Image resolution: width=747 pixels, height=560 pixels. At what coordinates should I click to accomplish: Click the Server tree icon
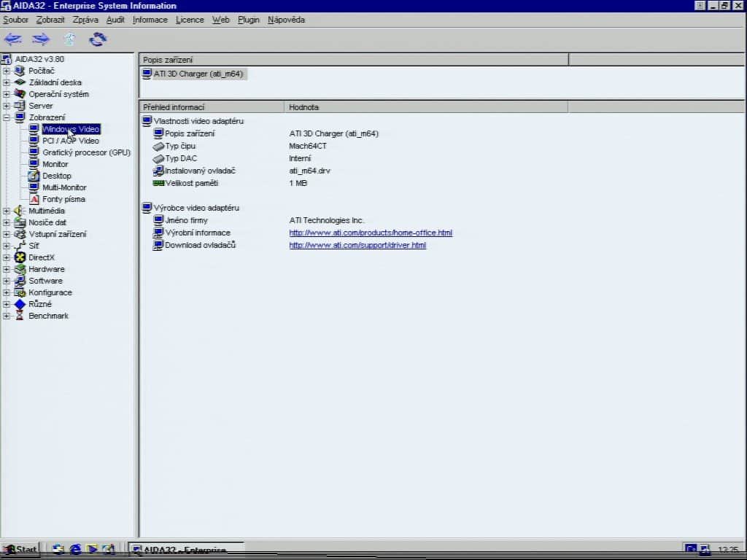pyautogui.click(x=20, y=106)
